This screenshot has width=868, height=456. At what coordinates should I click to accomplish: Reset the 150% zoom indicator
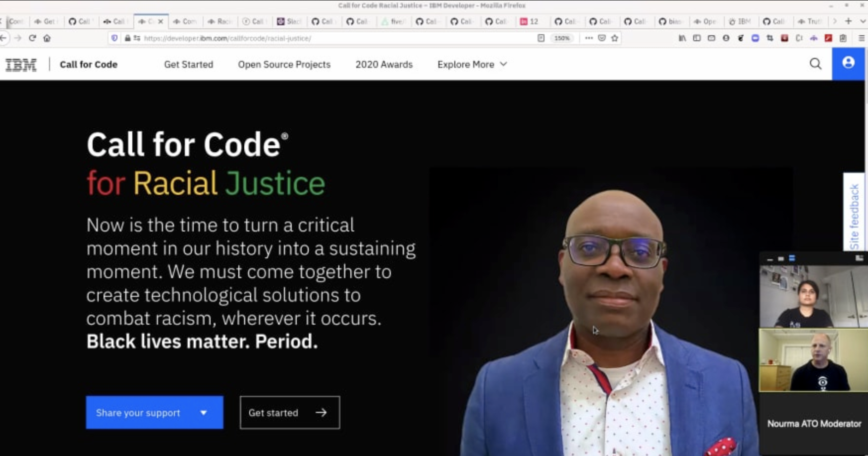tap(562, 38)
